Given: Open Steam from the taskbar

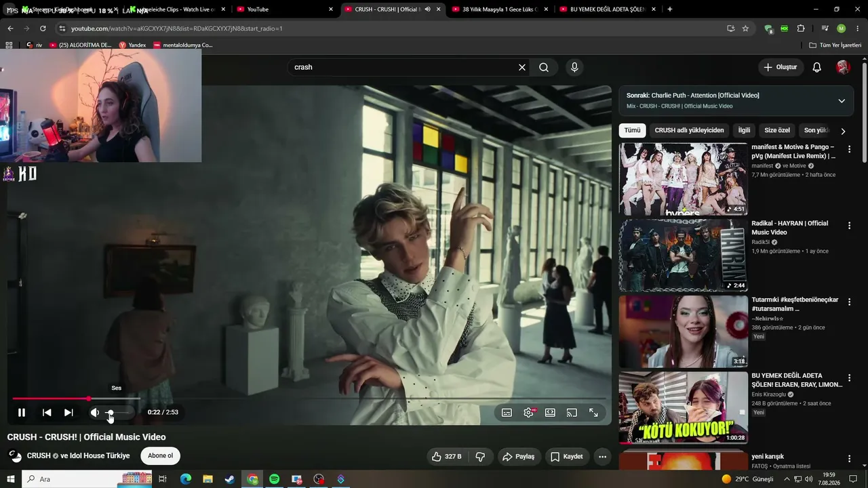Looking at the screenshot, I should [x=230, y=479].
